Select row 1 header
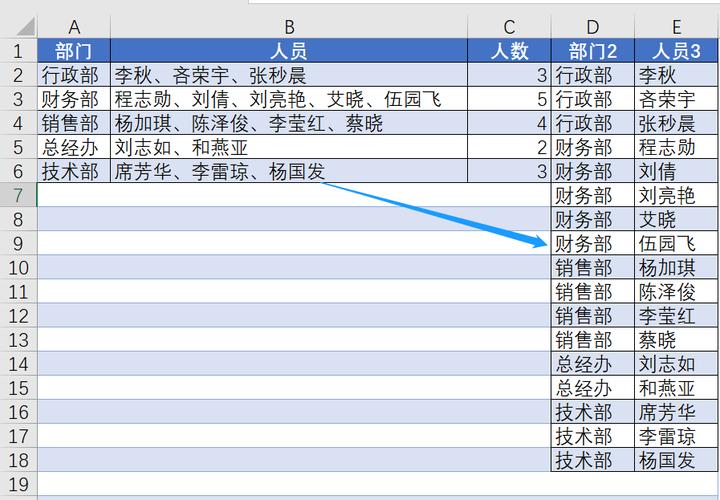Image resolution: width=720 pixels, height=500 pixels. click(x=18, y=51)
